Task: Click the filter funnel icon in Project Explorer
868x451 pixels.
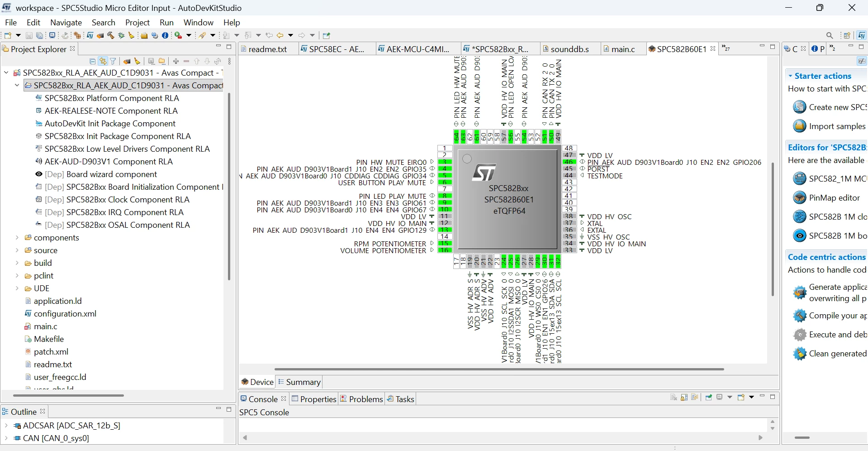Action: click(x=113, y=61)
